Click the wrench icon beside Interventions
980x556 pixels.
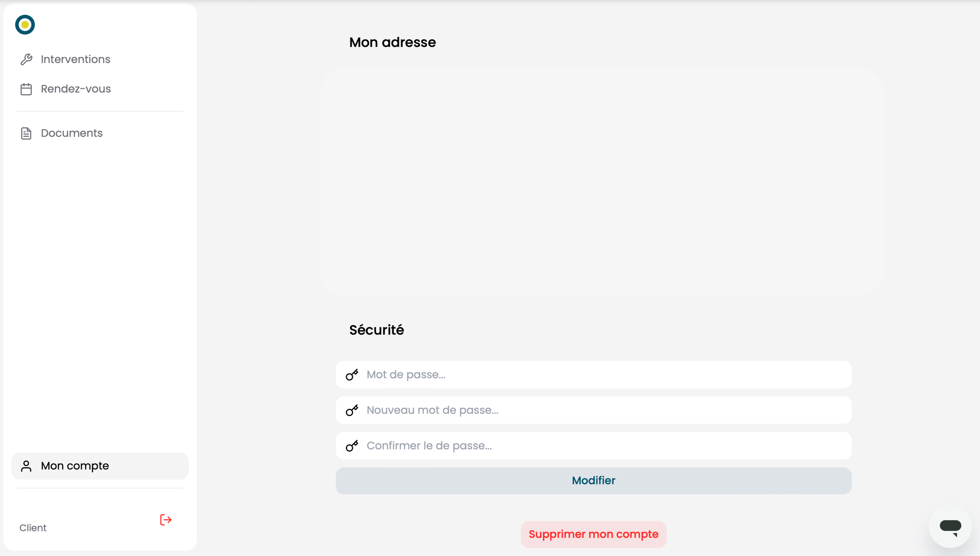(26, 60)
